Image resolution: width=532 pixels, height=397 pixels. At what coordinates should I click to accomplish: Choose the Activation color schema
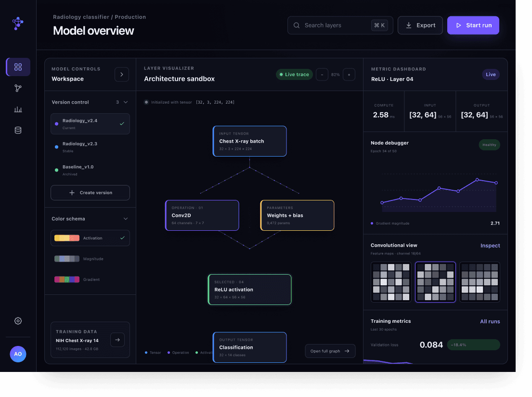point(90,238)
